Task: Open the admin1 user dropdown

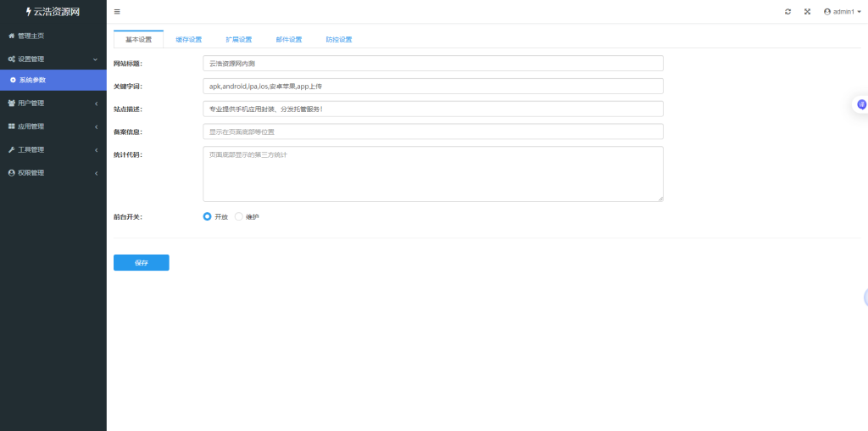Action: point(842,12)
